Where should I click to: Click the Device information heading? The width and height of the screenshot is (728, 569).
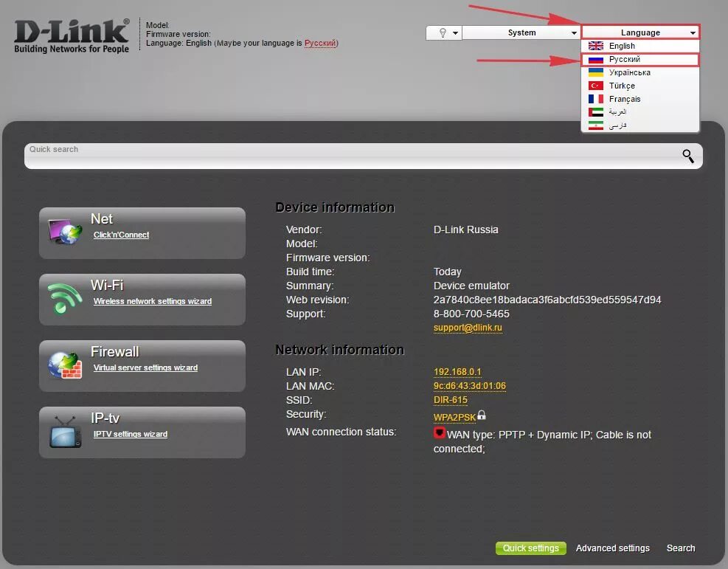click(335, 207)
